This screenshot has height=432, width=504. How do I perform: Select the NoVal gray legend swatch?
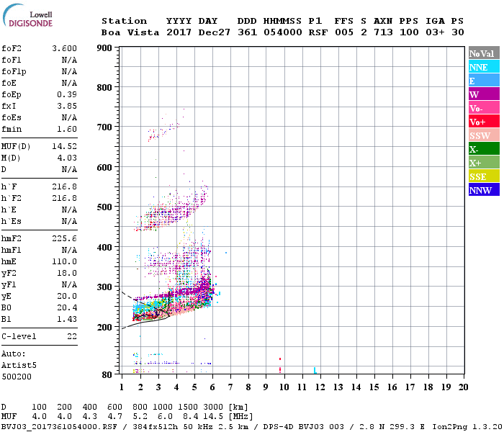484,53
